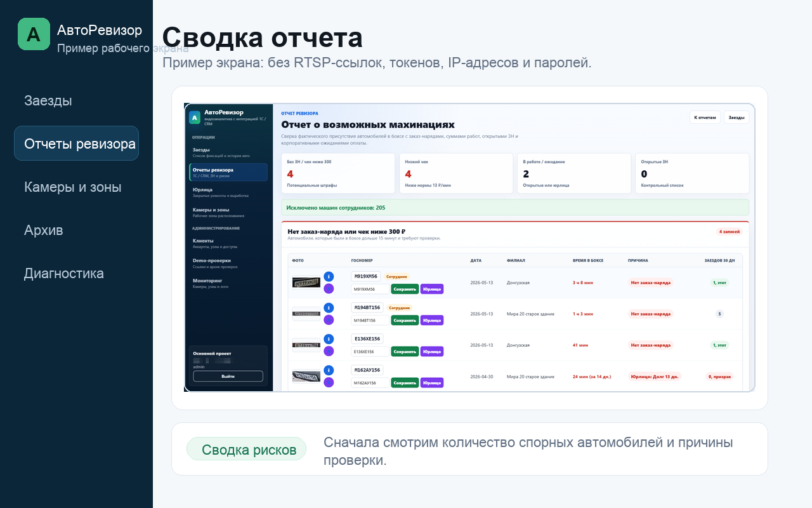Screen dimensions: 812x508
Task: Open the plate photo thumbnail for E136XE156
Action: (306, 345)
